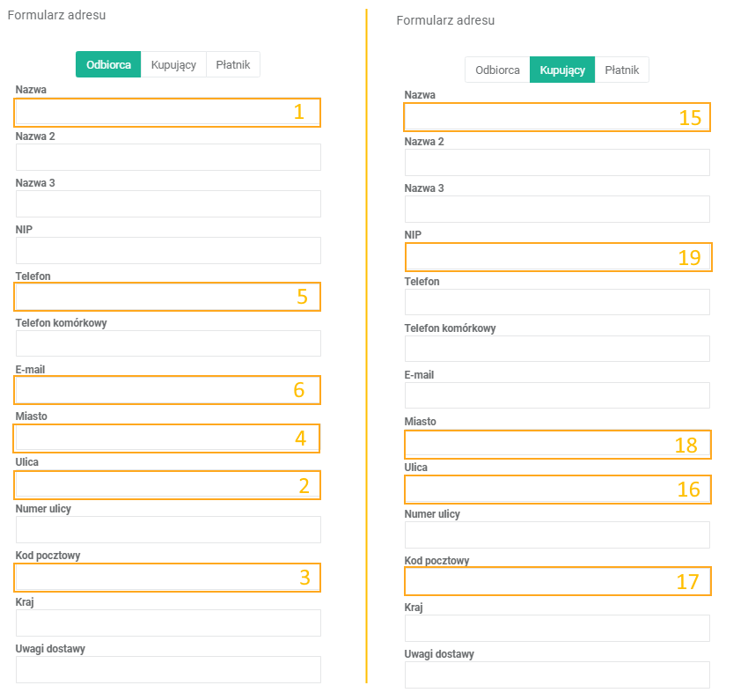Click the active Kupujący tab in right form

(562, 70)
